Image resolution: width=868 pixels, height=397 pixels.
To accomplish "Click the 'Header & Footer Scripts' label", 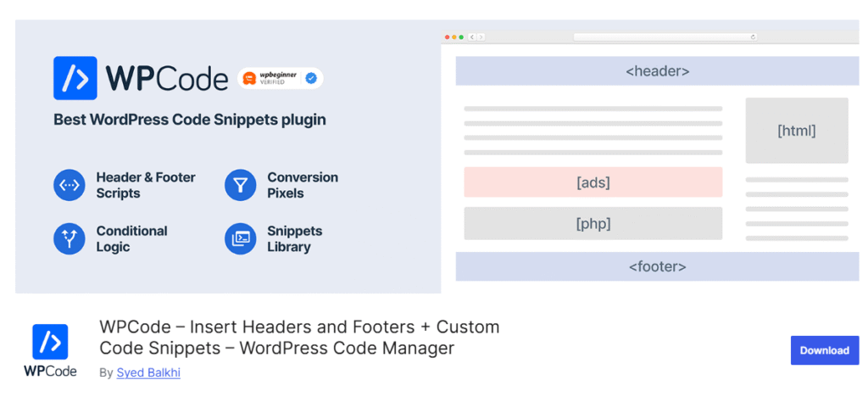I will coord(146,186).
